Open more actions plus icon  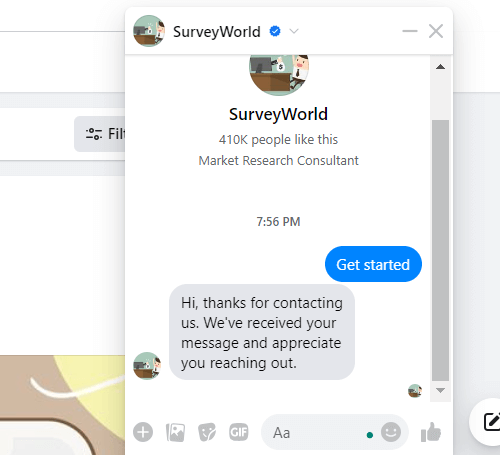coord(143,432)
